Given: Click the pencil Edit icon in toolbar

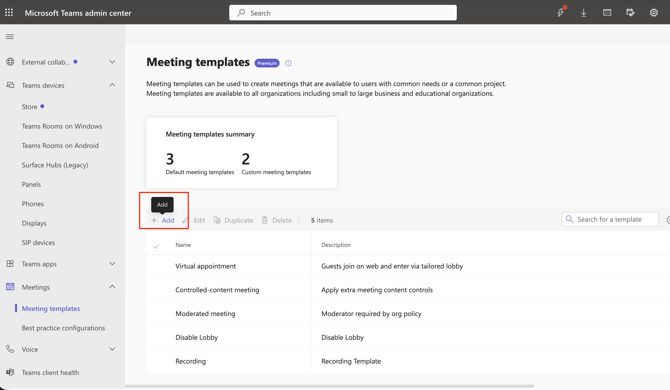Looking at the screenshot, I should (x=185, y=220).
